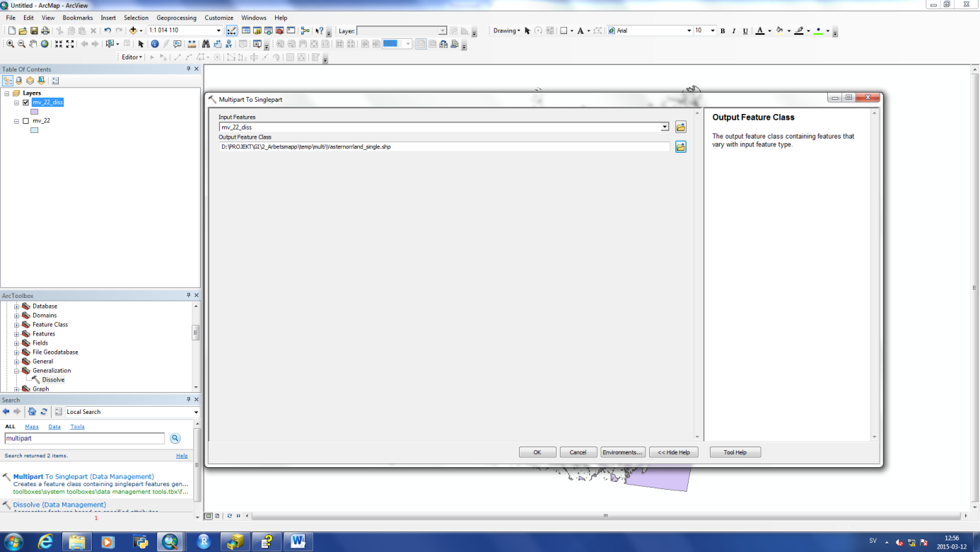Screen dimensions: 980x552
Task: Click the New Map File icon
Action: click(x=11, y=30)
